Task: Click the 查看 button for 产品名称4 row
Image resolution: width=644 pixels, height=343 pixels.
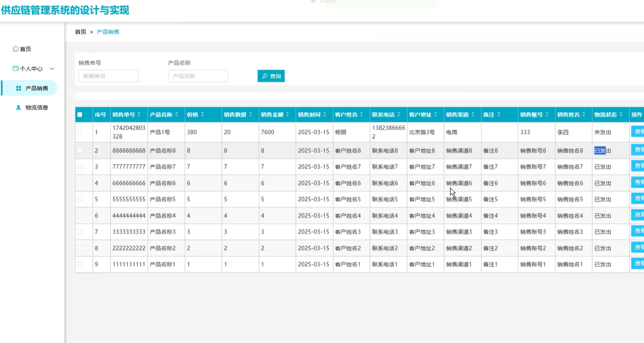Action: (x=637, y=215)
